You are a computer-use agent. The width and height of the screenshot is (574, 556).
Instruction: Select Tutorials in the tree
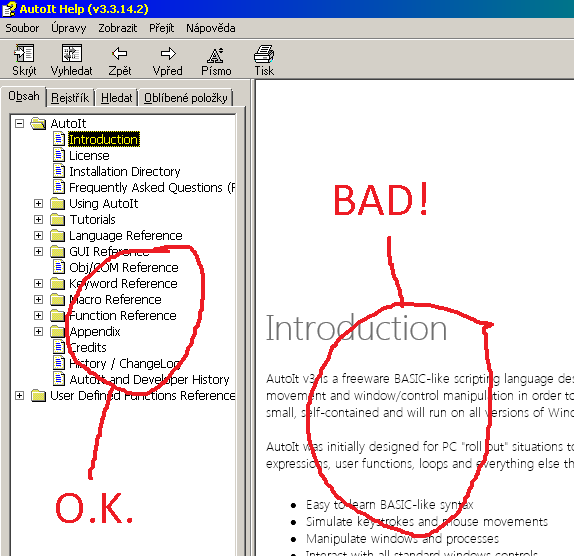(92, 220)
